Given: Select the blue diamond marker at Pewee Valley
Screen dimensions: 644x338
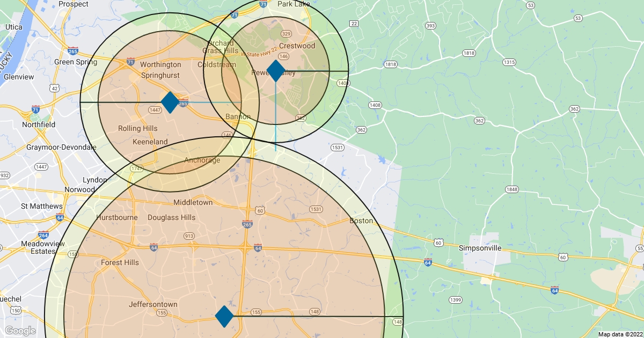Looking at the screenshot, I should tap(275, 71).
